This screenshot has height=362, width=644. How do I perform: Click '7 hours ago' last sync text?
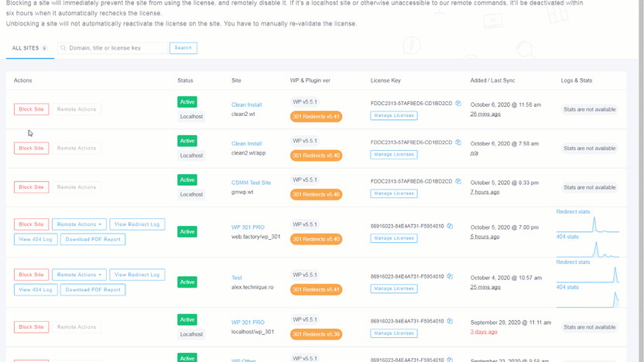485,192
